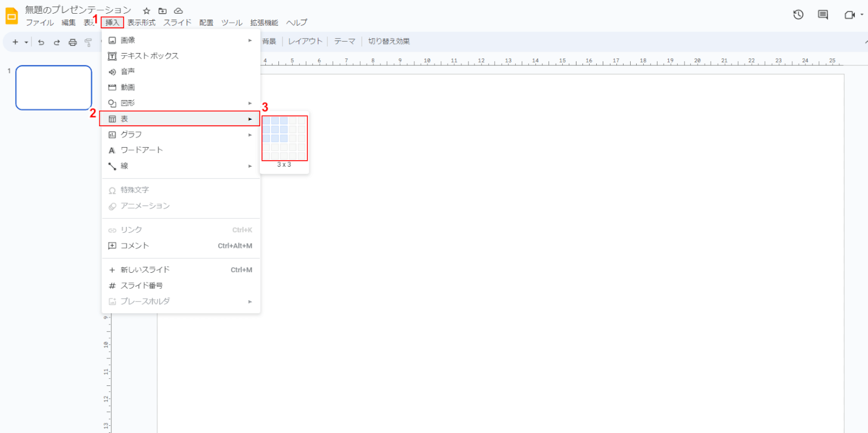Check the cloud save status icon

tap(178, 11)
